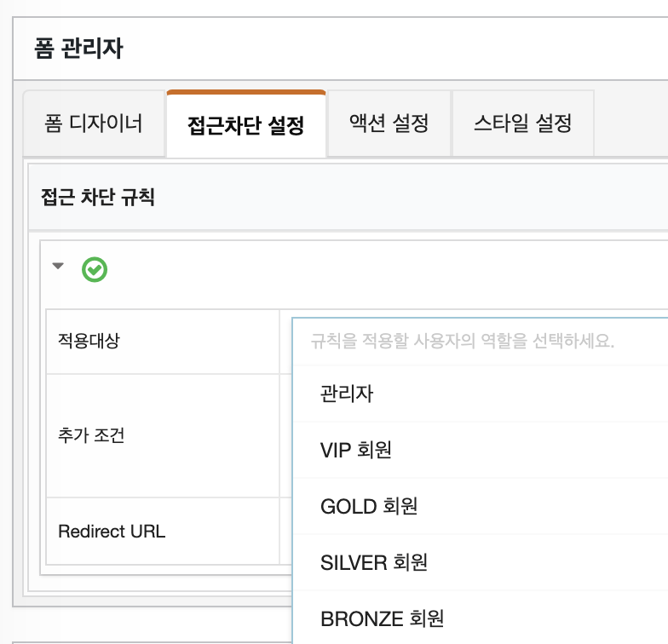668x644 pixels.
Task: Select VIP 회원 option in the dropdown
Action: tap(481, 450)
